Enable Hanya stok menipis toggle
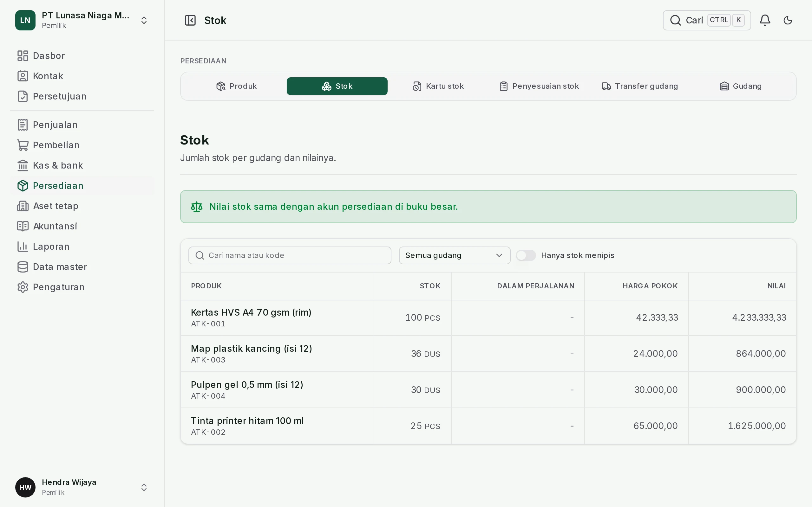 point(526,255)
